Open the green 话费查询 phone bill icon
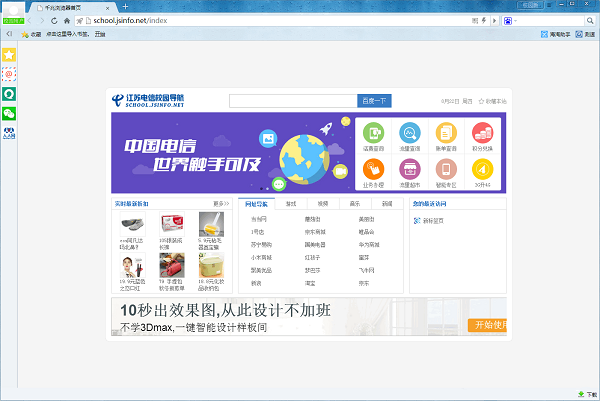The image size is (600, 401). pyautogui.click(x=373, y=133)
